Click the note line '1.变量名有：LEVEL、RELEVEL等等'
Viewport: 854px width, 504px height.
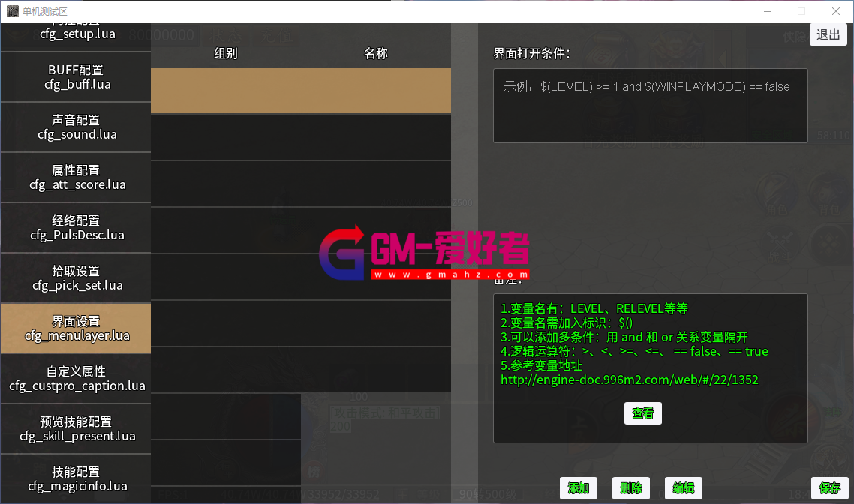[594, 308]
